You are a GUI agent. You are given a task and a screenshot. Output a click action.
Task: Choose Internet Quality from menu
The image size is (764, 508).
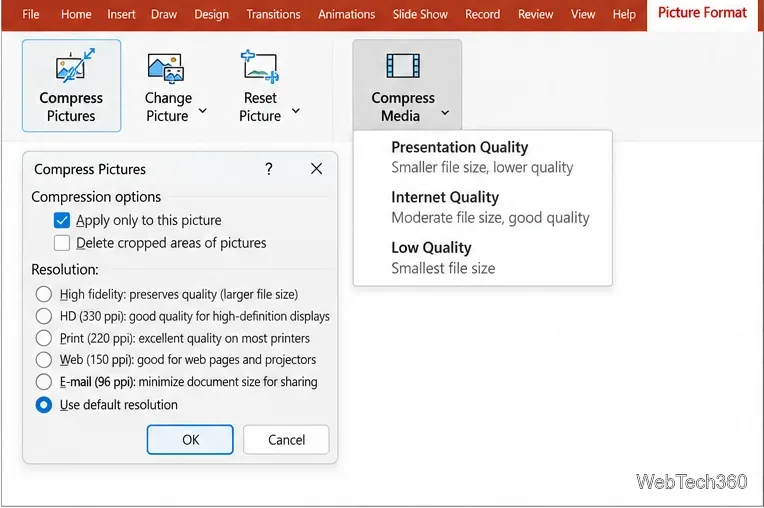coord(482,207)
